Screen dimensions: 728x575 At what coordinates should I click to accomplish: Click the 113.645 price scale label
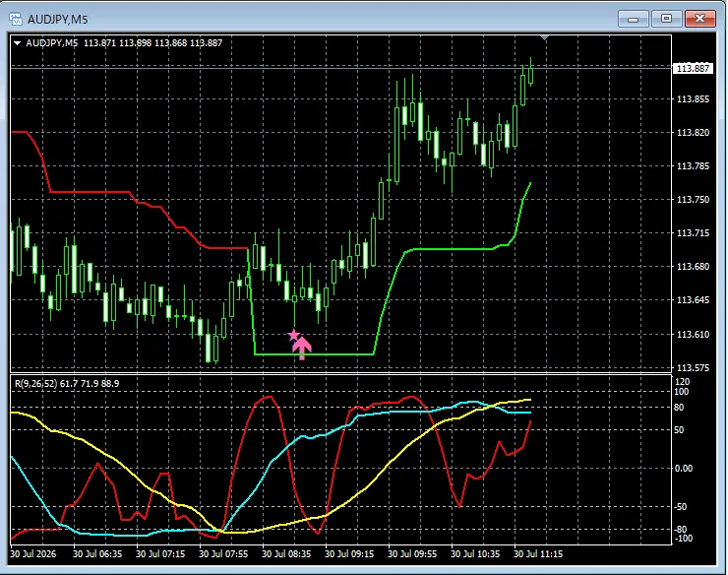693,300
